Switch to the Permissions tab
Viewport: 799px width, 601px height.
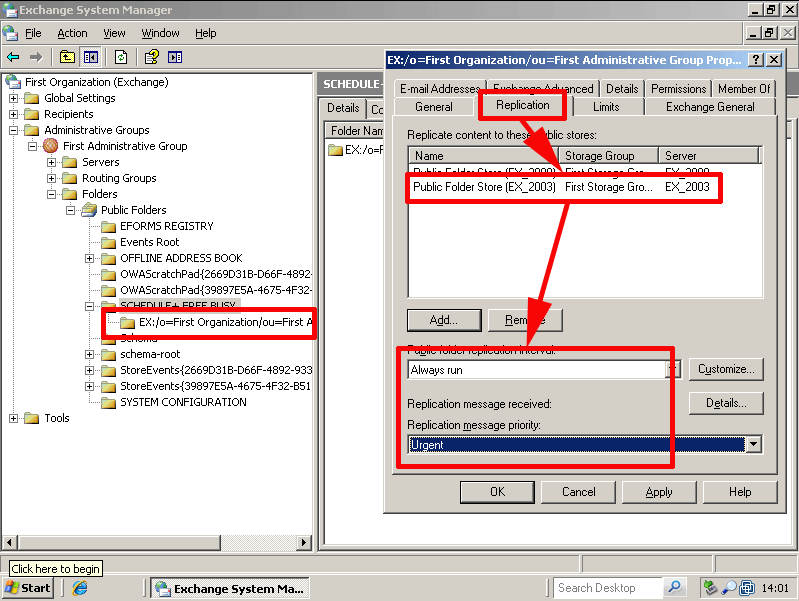(x=678, y=89)
